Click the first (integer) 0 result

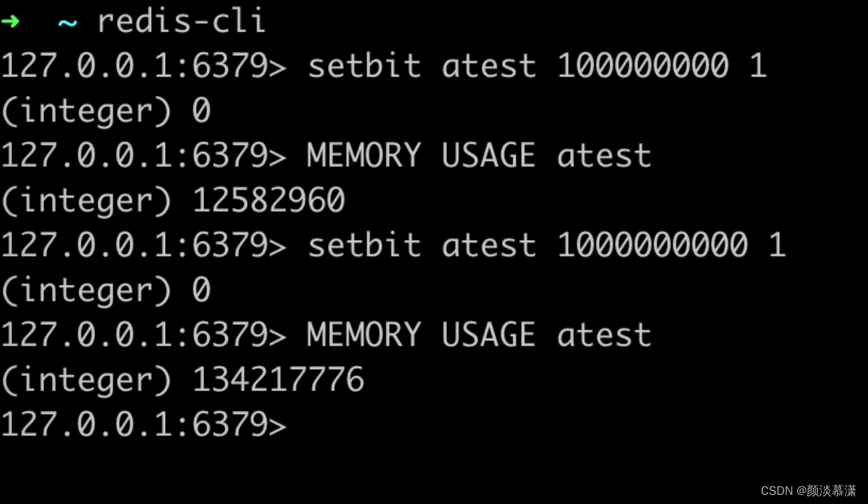[106, 111]
